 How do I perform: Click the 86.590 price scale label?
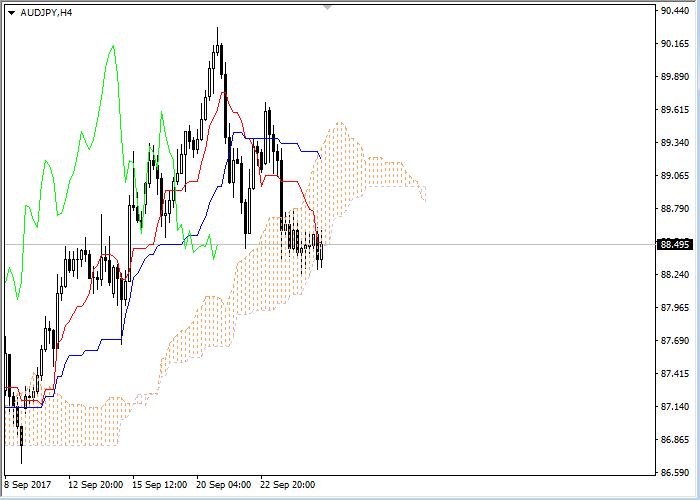tap(675, 473)
